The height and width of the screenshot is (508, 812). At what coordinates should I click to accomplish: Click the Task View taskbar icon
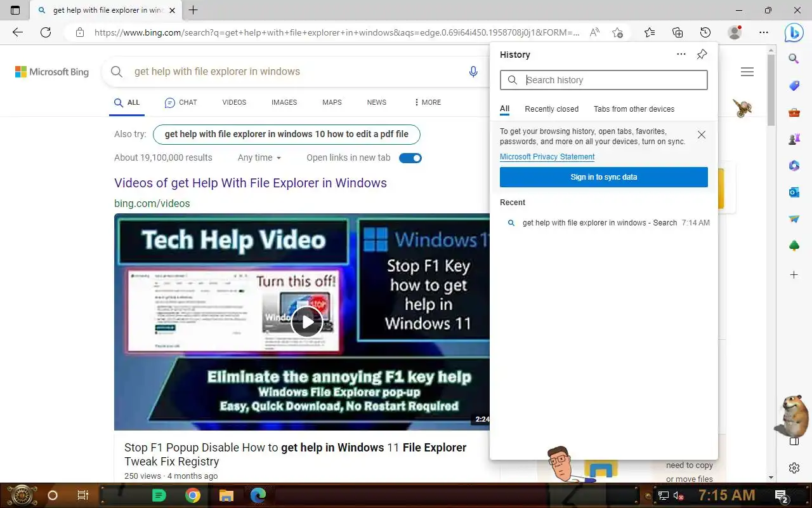tap(82, 495)
